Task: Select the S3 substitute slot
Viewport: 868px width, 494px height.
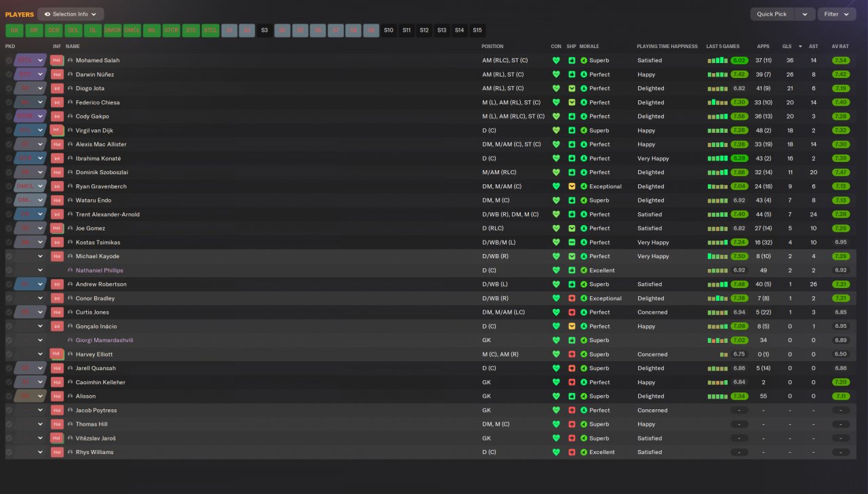Action: [x=264, y=30]
